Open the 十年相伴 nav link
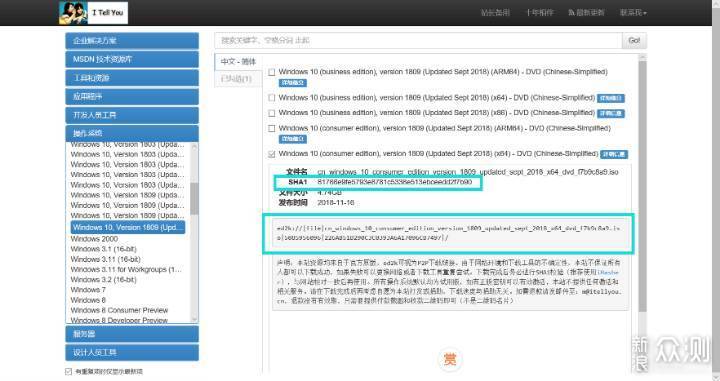 (540, 12)
